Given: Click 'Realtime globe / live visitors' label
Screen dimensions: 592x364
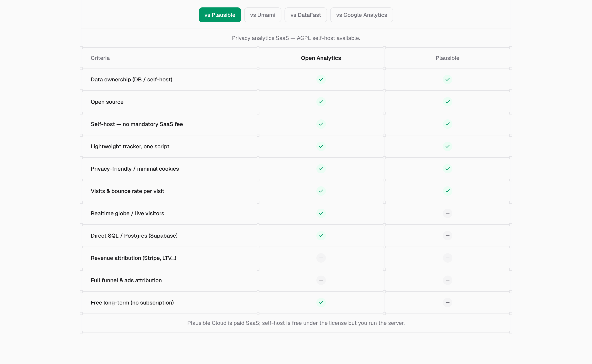Looking at the screenshot, I should (127, 213).
